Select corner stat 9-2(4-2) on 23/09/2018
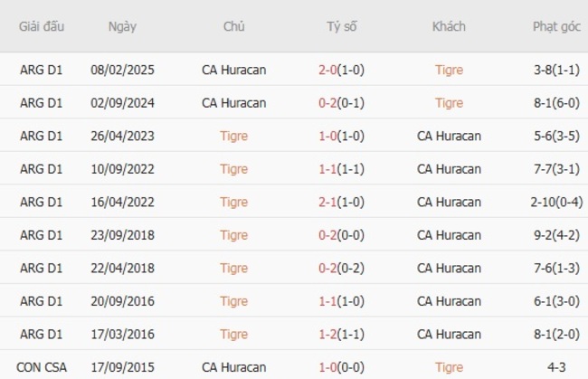The height and width of the screenshot is (379, 588). point(556,235)
